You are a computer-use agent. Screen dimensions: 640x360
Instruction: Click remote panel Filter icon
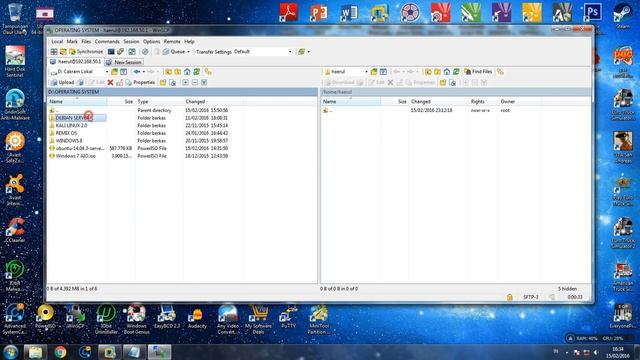click(x=383, y=72)
